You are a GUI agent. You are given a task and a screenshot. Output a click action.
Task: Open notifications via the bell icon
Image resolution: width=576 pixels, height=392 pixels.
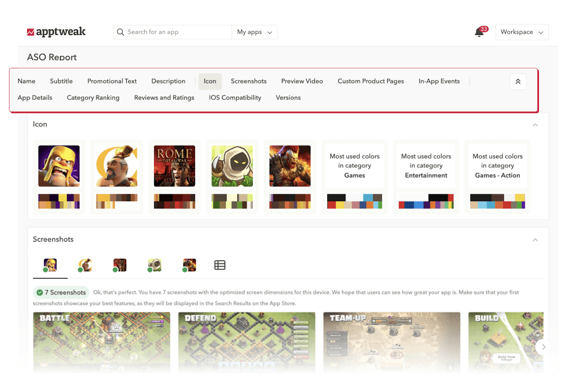tap(479, 33)
